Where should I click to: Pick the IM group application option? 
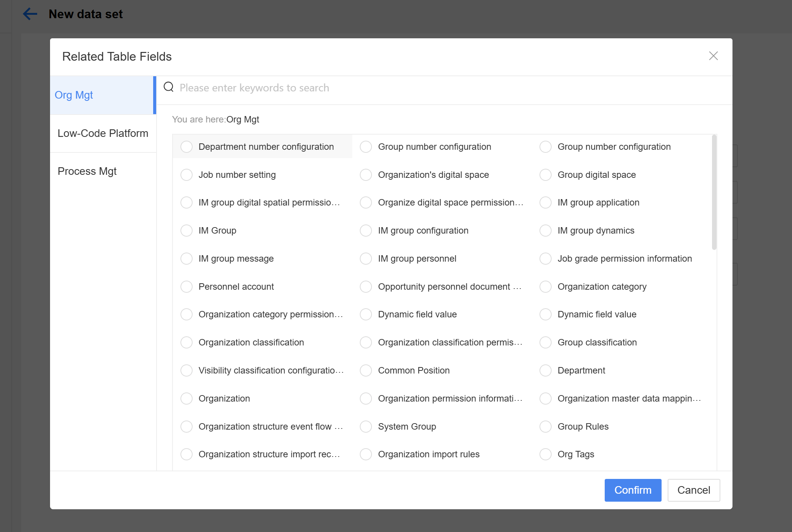click(546, 202)
